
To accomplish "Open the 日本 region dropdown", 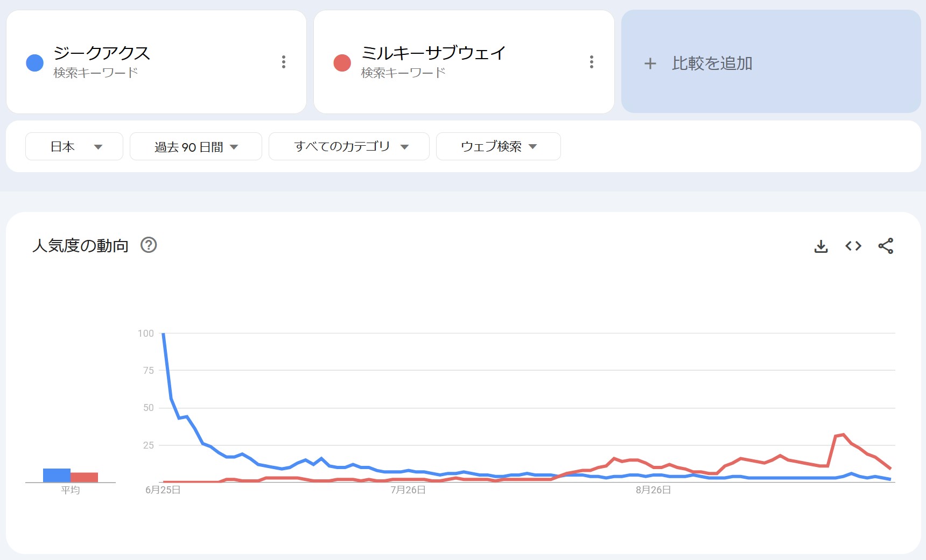I will 74,146.
